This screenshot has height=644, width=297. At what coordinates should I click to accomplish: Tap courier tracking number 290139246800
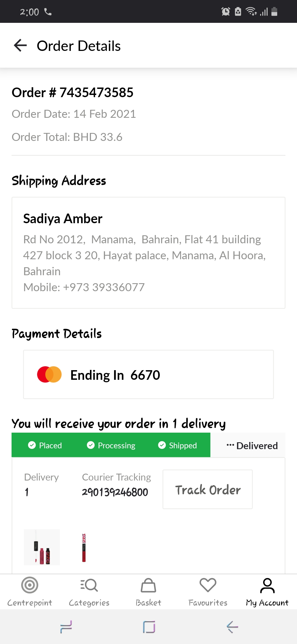point(115,492)
